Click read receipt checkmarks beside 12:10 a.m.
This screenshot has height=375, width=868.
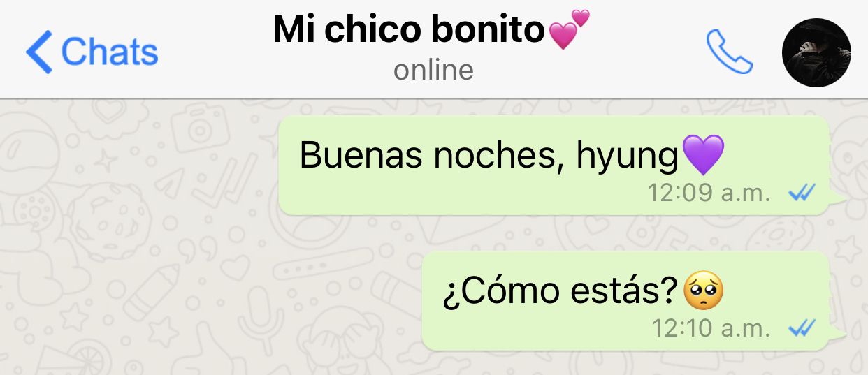tap(801, 328)
